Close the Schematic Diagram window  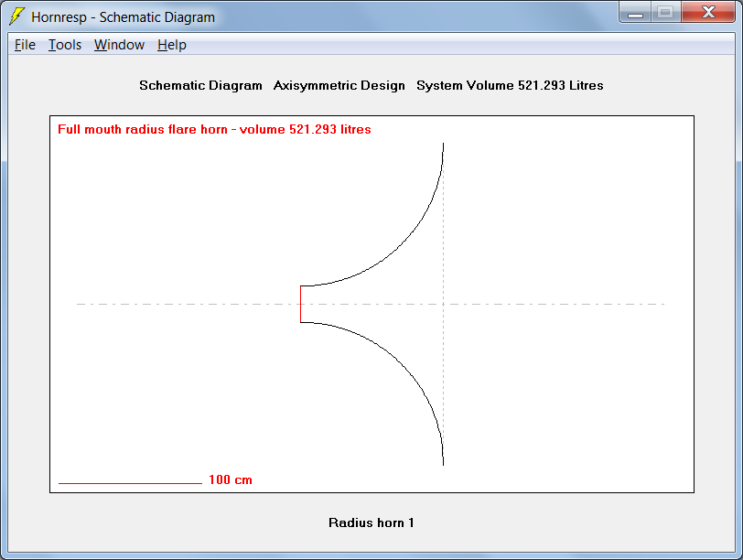[x=708, y=12]
